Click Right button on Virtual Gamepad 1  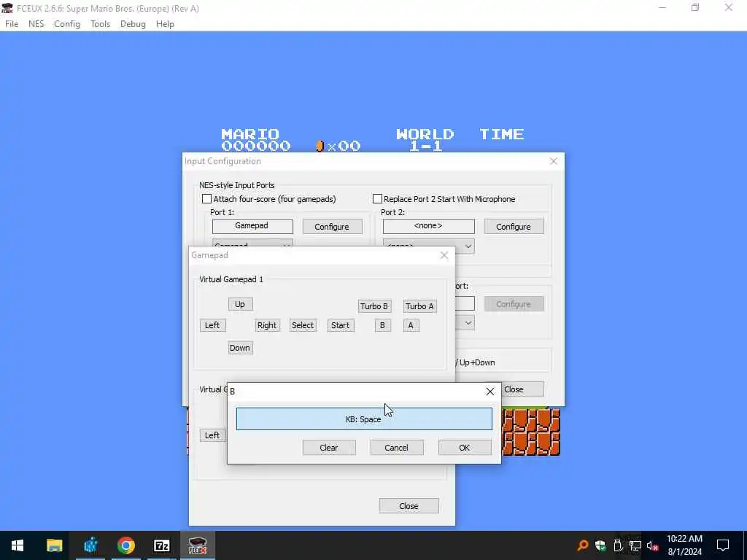[267, 325]
